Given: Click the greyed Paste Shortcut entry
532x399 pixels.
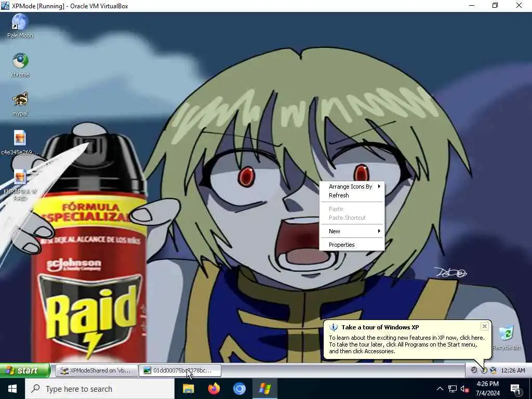Looking at the screenshot, I should click(352, 218).
